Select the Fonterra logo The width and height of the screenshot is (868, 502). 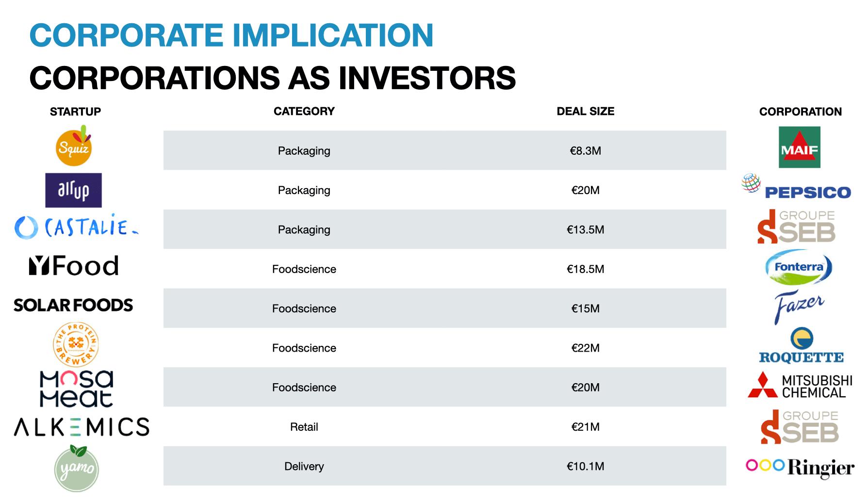(799, 267)
